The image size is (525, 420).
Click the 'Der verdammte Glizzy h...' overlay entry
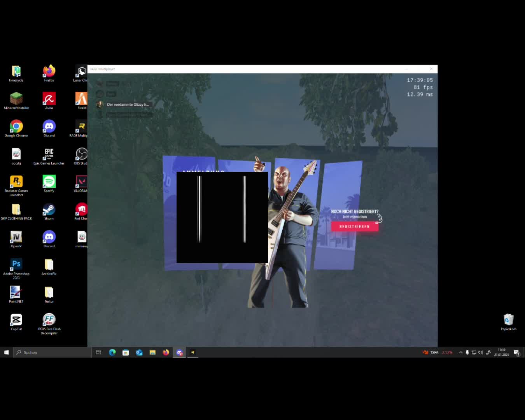click(124, 104)
